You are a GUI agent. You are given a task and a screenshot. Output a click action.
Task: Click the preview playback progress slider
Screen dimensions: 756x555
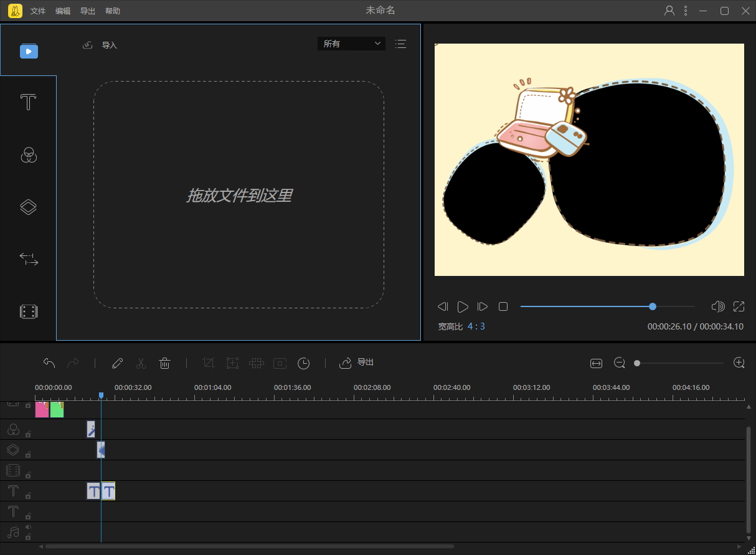608,306
